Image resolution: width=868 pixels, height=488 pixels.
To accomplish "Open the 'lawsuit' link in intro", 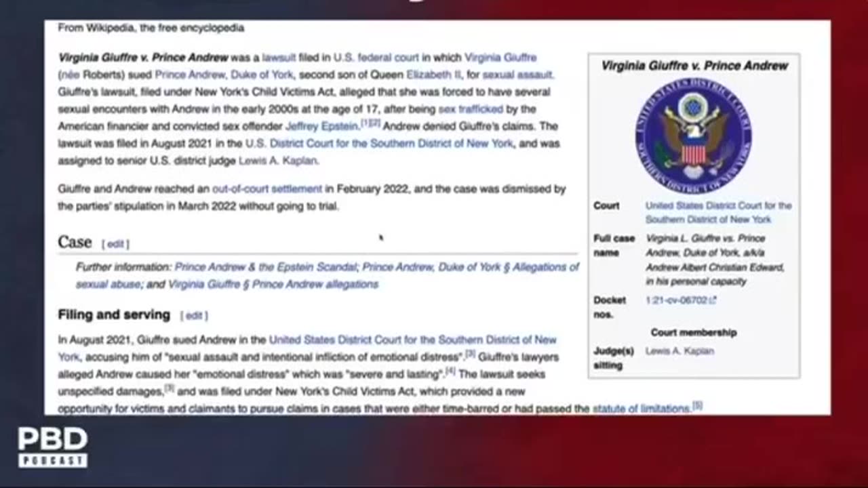I will click(279, 58).
